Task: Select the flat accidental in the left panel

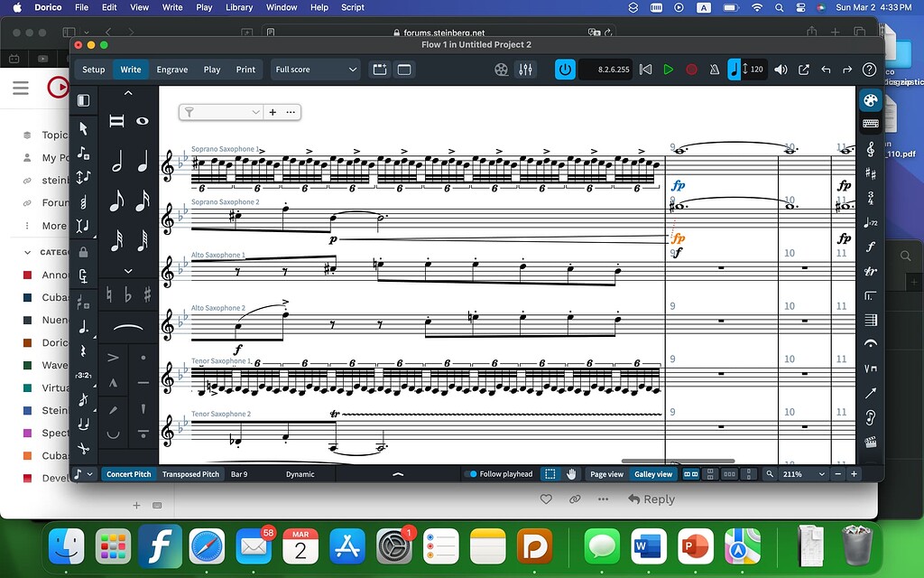Action: pos(126,294)
